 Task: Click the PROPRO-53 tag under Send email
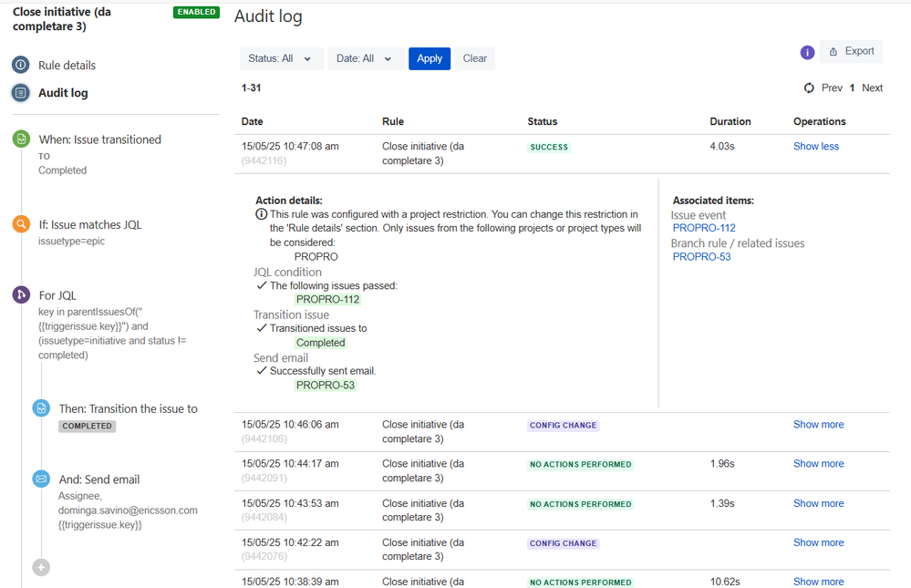326,385
